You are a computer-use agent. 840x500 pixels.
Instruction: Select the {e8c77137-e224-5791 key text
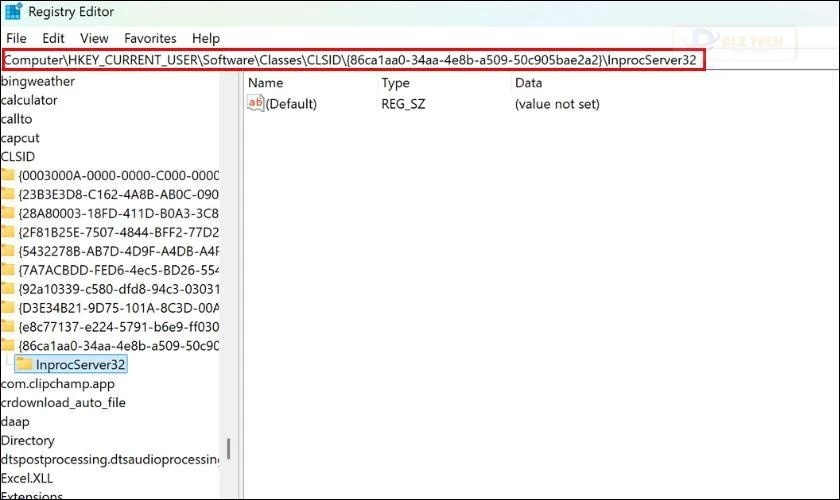coord(118,327)
